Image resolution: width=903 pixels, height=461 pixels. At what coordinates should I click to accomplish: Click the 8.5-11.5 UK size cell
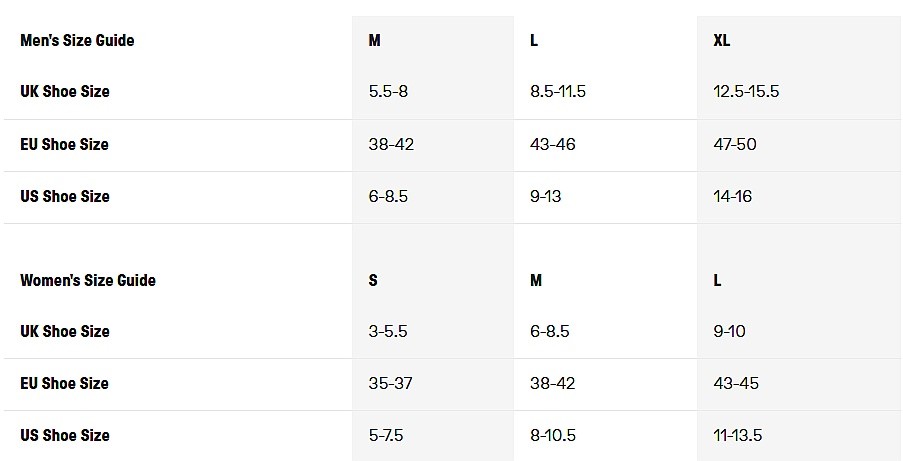click(558, 92)
